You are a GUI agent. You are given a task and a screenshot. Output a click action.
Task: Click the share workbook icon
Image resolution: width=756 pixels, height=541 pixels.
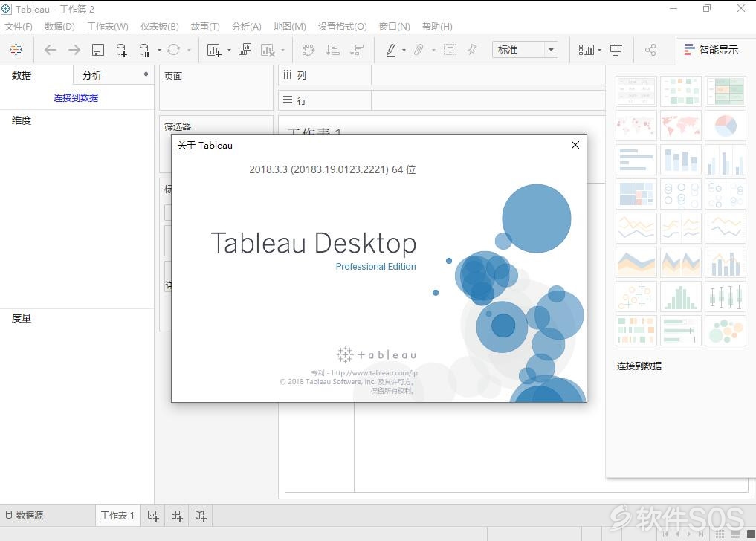650,50
